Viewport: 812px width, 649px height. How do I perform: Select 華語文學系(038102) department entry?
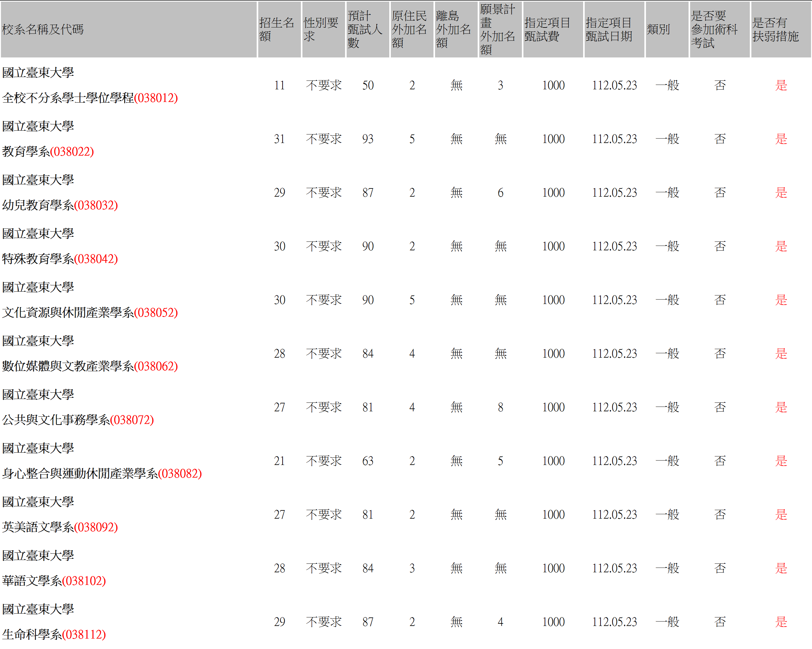tap(54, 581)
